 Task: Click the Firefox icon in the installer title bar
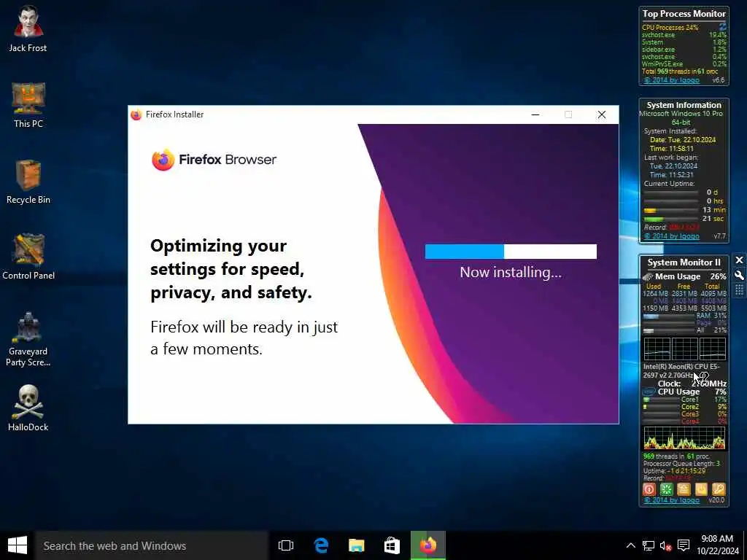coord(136,114)
